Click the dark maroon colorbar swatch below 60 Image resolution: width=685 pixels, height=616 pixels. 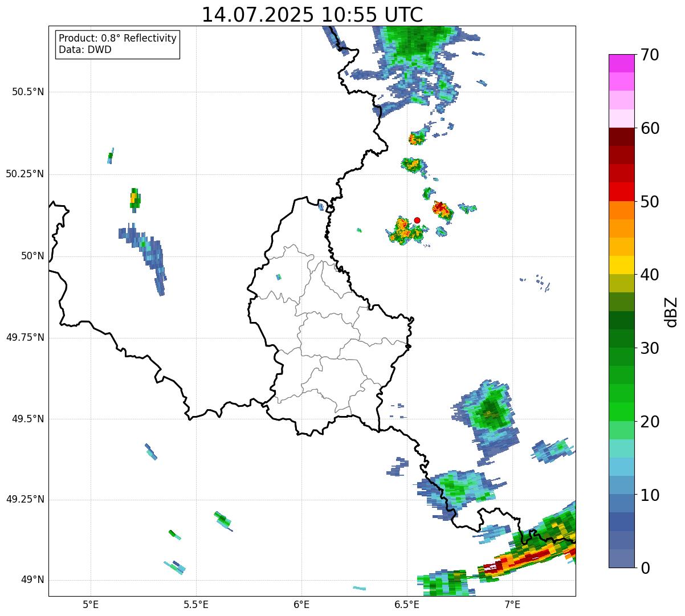622,137
